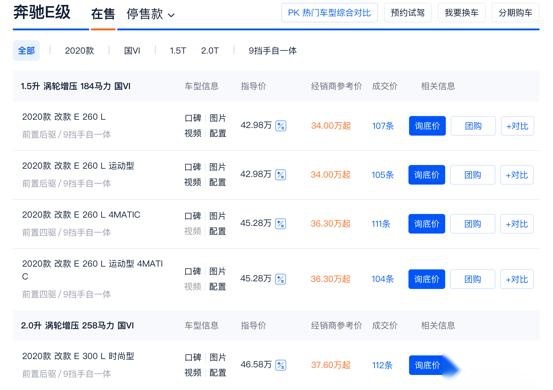Click dealer price 37.60万起
The width and height of the screenshot is (553, 390).
click(x=330, y=365)
